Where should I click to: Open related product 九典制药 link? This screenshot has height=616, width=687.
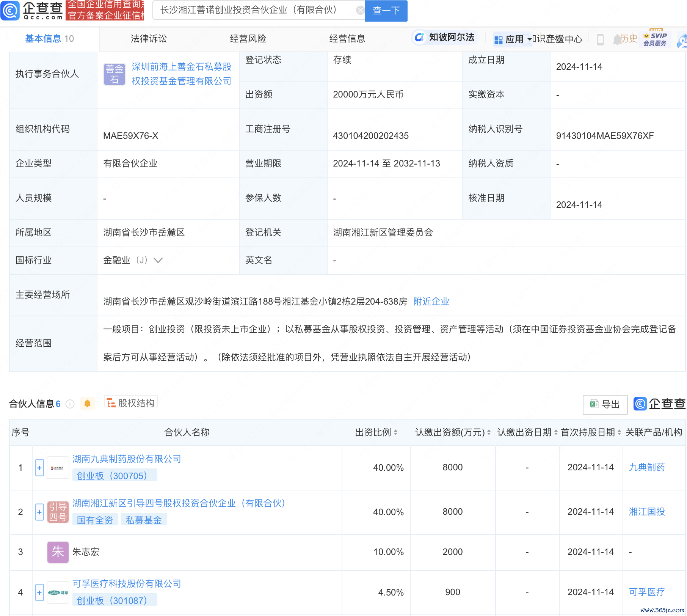(646, 467)
